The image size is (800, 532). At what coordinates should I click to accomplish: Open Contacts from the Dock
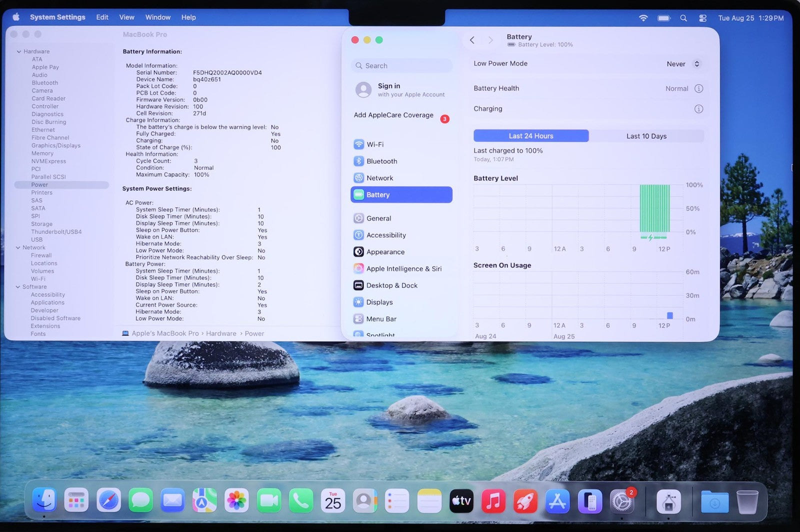[x=365, y=500]
